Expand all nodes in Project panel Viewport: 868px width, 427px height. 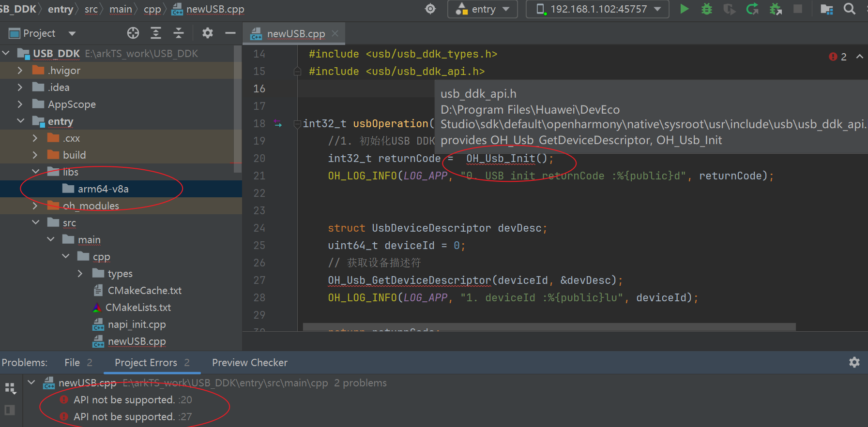[156, 33]
